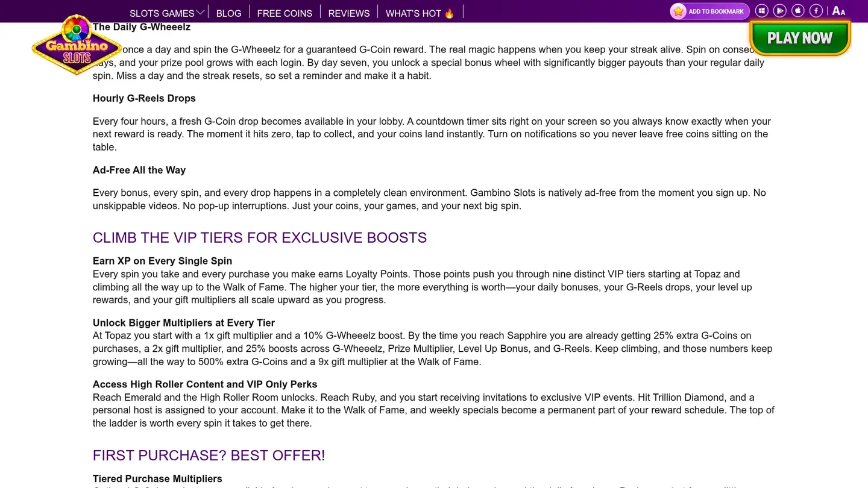Image resolution: width=868 pixels, height=488 pixels.
Task: Click the green Play Now button
Action: pyautogui.click(x=800, y=38)
